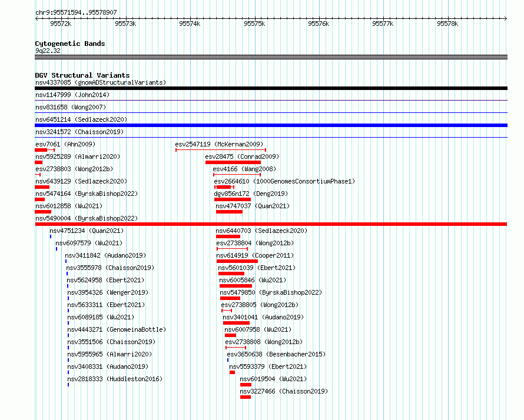Select nsv4443271 (GenomeinaBottle) variant
The image size is (524, 420).
point(117,329)
